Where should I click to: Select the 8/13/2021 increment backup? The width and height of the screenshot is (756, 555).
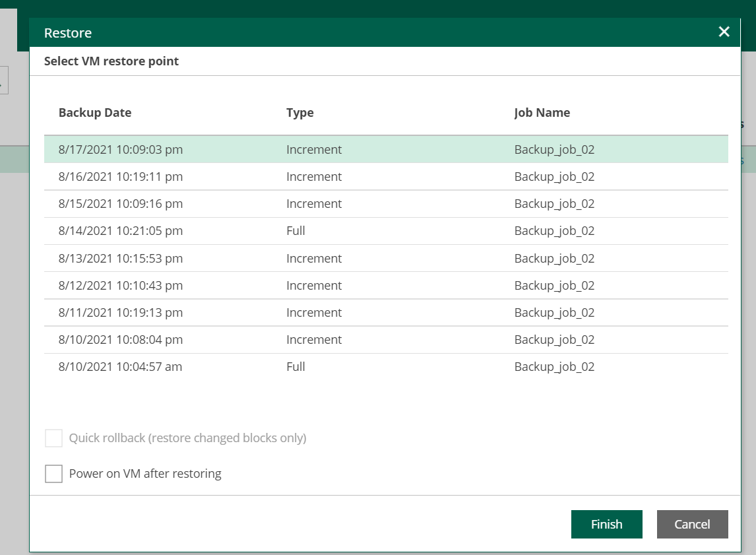(198, 258)
